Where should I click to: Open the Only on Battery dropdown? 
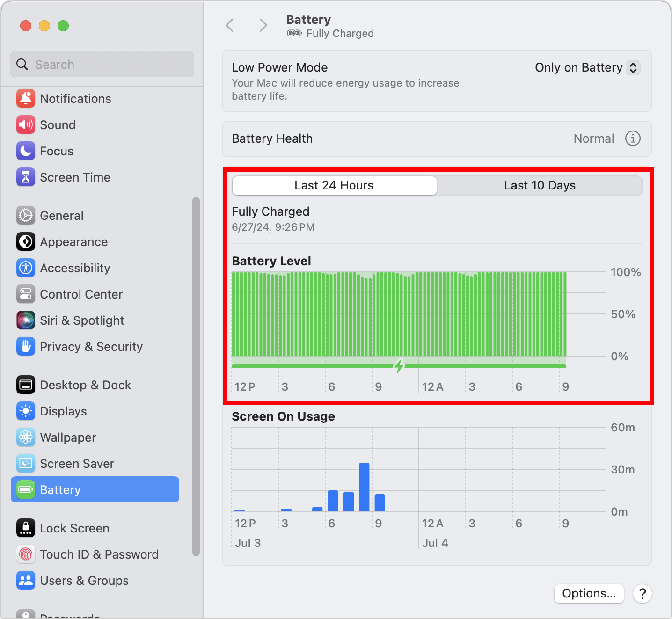click(587, 67)
